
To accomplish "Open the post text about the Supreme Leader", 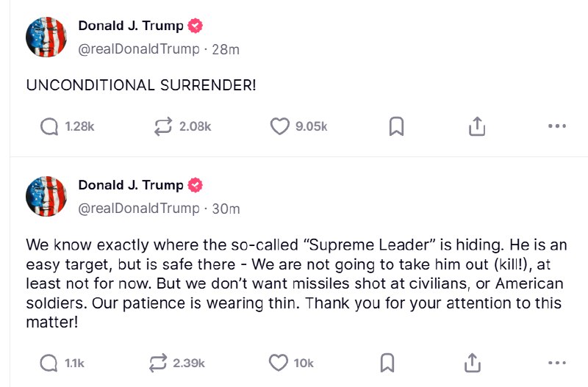I will (296, 283).
